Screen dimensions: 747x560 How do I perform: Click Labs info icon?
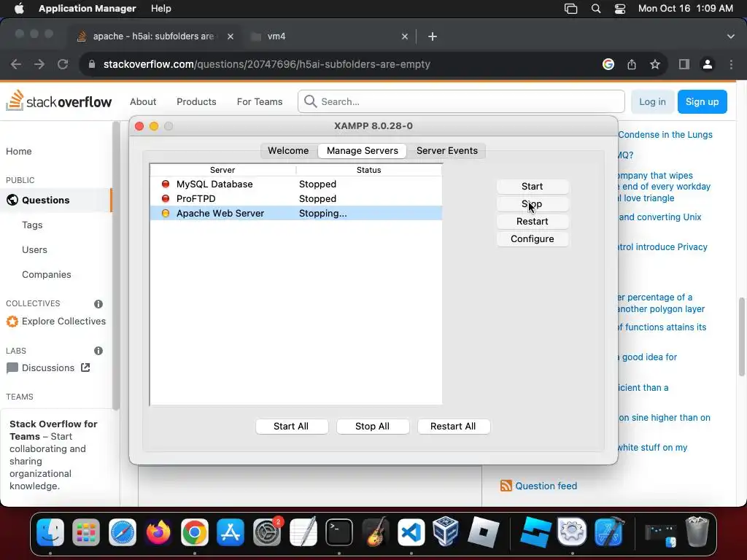point(98,351)
